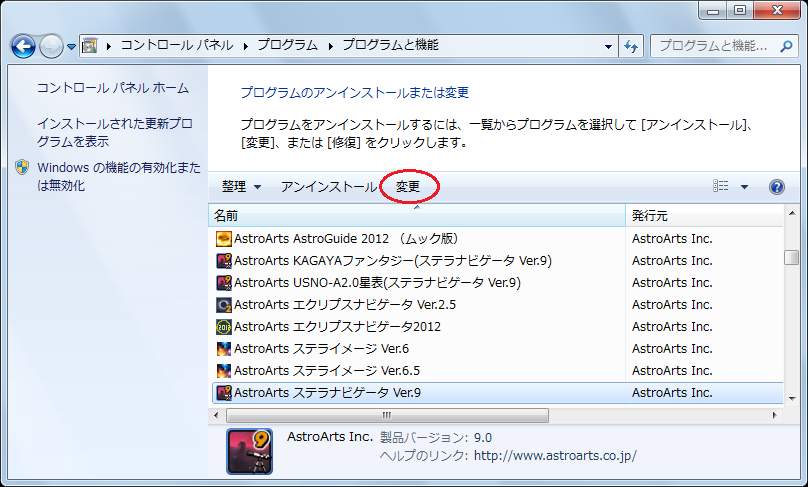Click the vertical scrollbar down arrow
808x487 pixels.
click(x=792, y=398)
